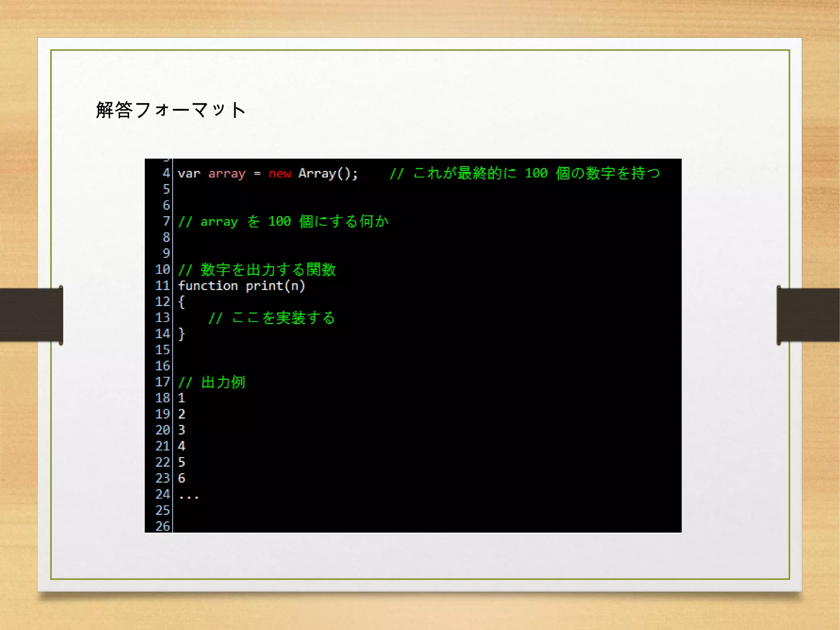840x630 pixels.
Task: Click the output value 2 on line 19
Action: point(182,414)
